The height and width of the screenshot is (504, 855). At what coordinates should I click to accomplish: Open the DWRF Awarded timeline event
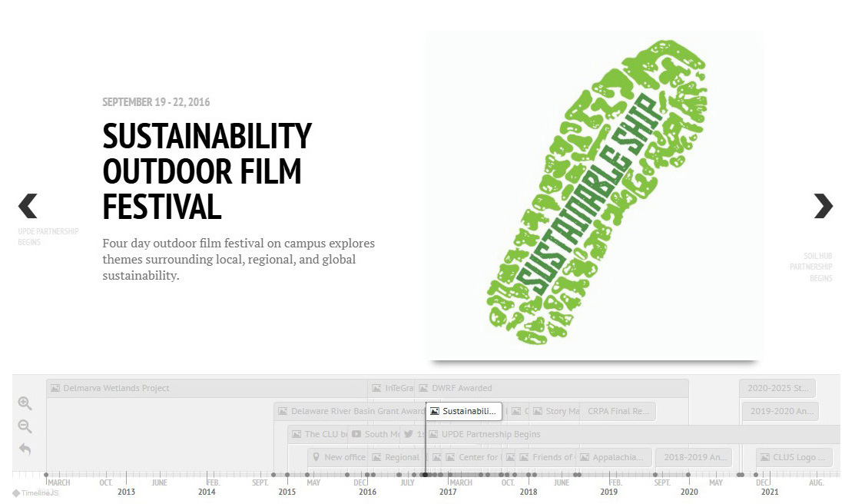tap(461, 388)
